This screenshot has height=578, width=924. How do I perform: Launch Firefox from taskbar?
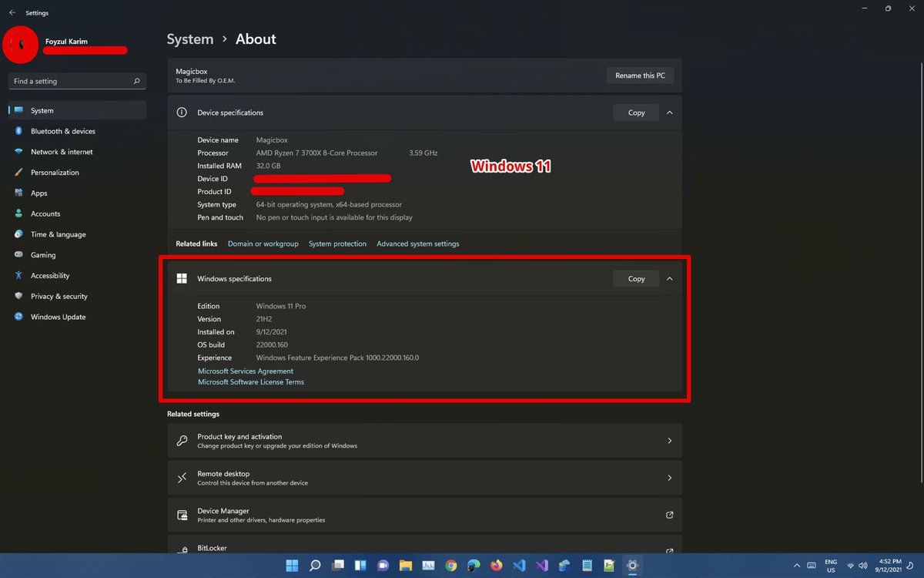click(497, 566)
